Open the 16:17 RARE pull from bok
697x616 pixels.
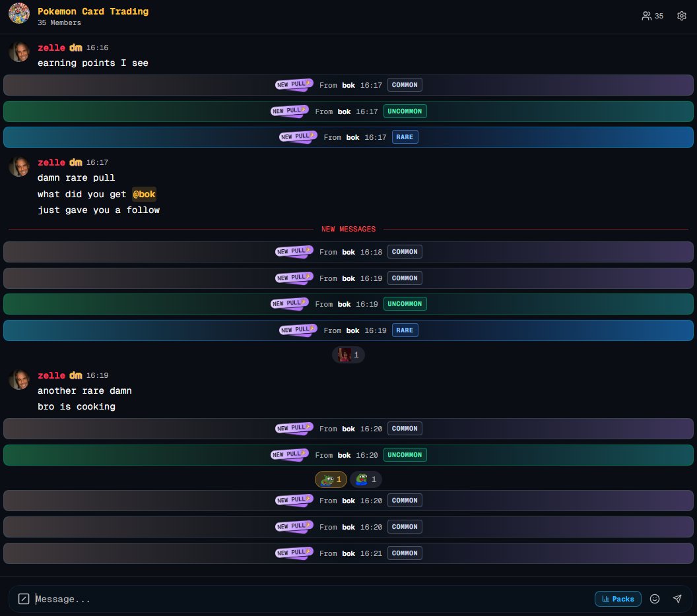pyautogui.click(x=348, y=137)
